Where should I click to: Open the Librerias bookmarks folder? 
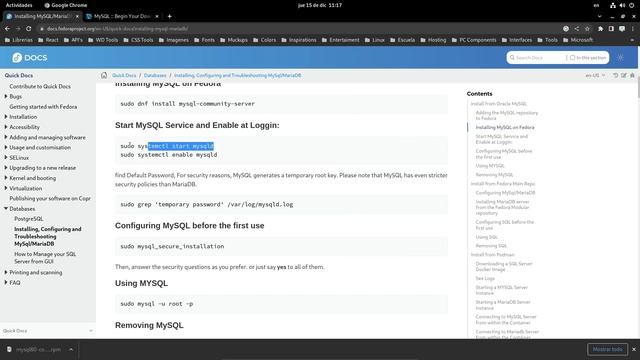point(18,40)
